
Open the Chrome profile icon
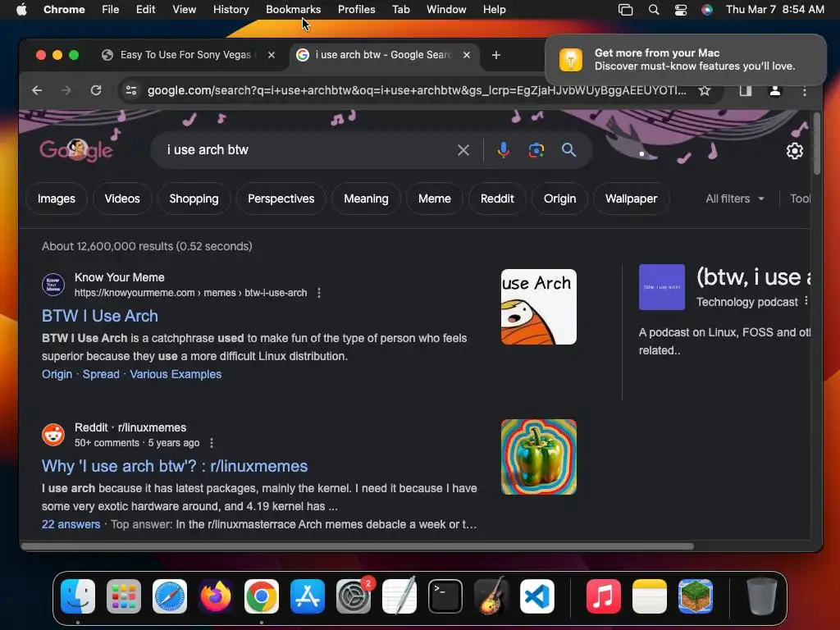click(774, 90)
